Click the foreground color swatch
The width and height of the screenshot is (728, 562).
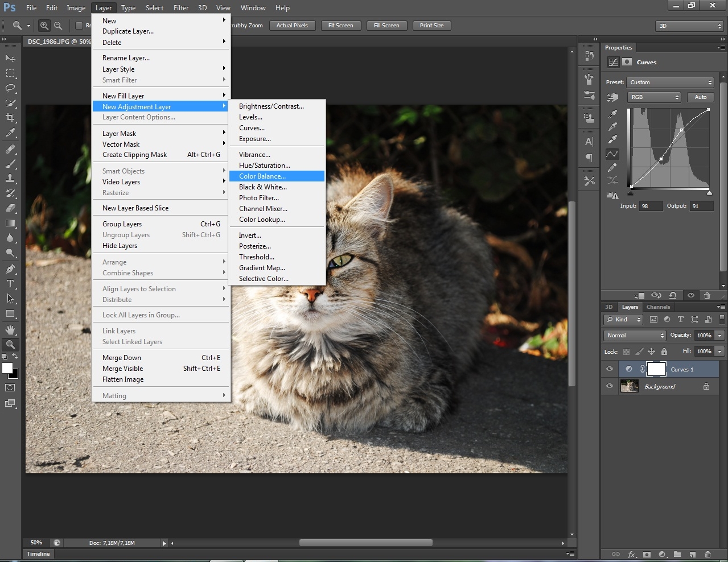(7, 369)
